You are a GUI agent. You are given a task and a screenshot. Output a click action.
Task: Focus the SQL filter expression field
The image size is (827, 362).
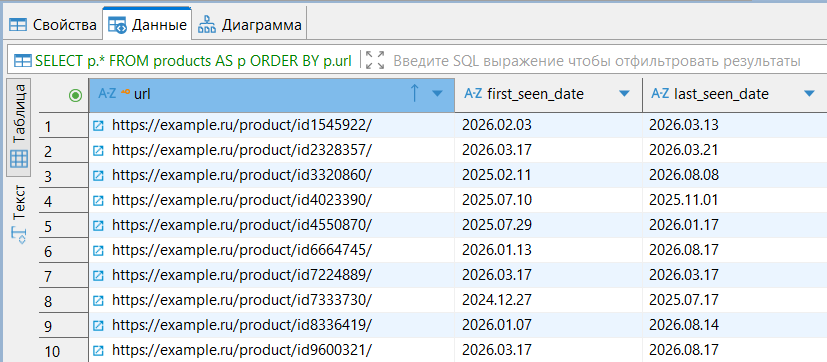click(x=596, y=61)
